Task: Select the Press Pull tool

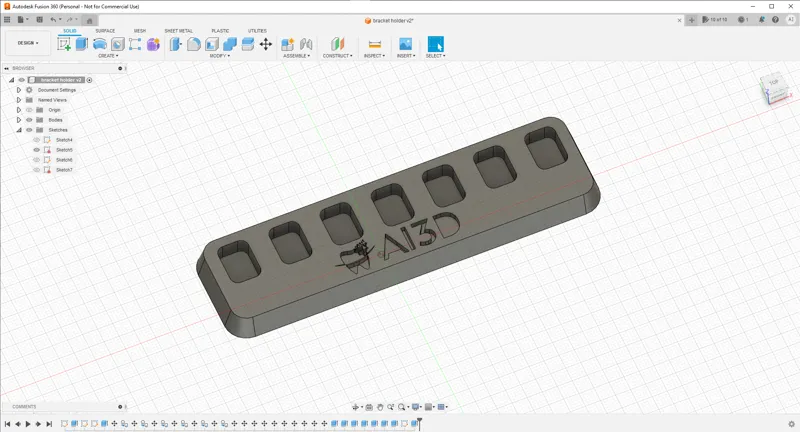Action: pos(176,44)
